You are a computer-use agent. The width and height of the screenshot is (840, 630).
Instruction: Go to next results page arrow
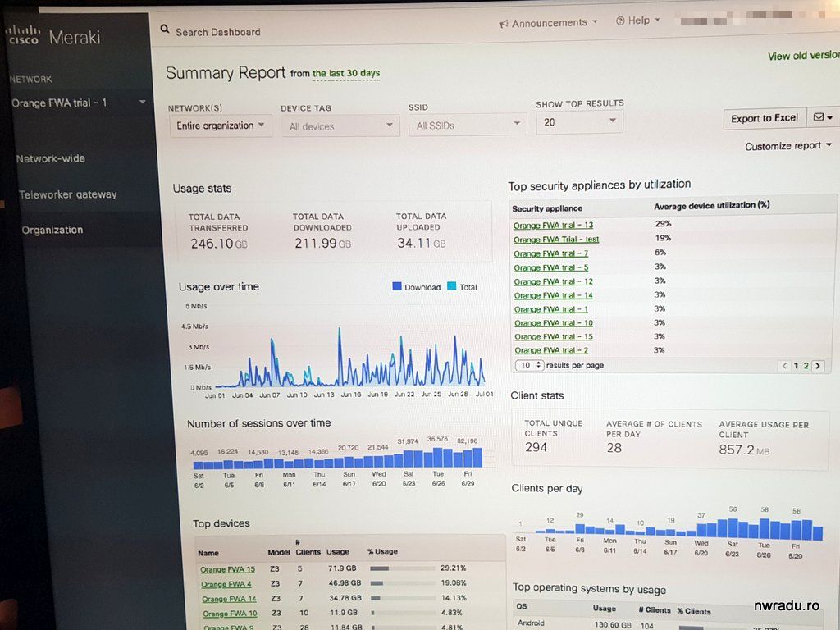click(818, 366)
